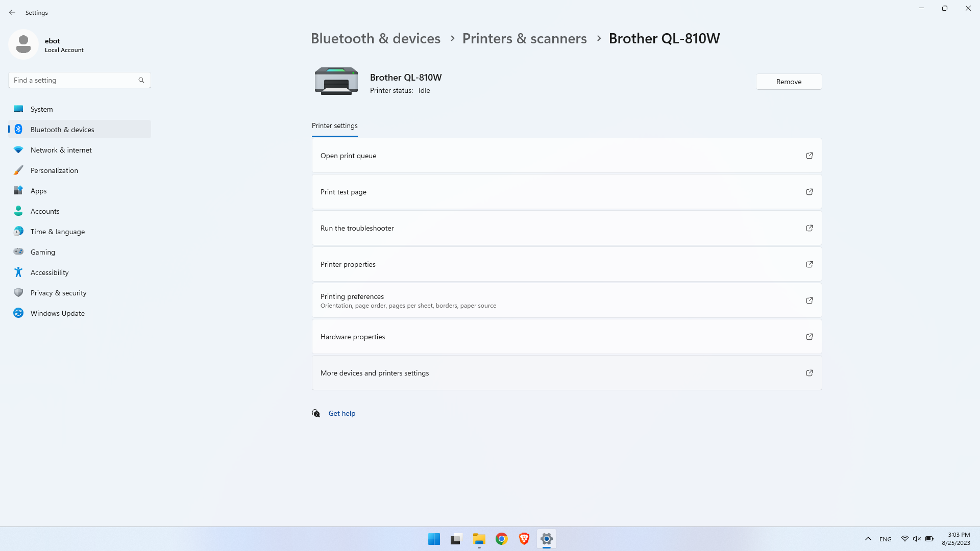Open Printing preferences
The width and height of the screenshot is (980, 551).
(567, 300)
